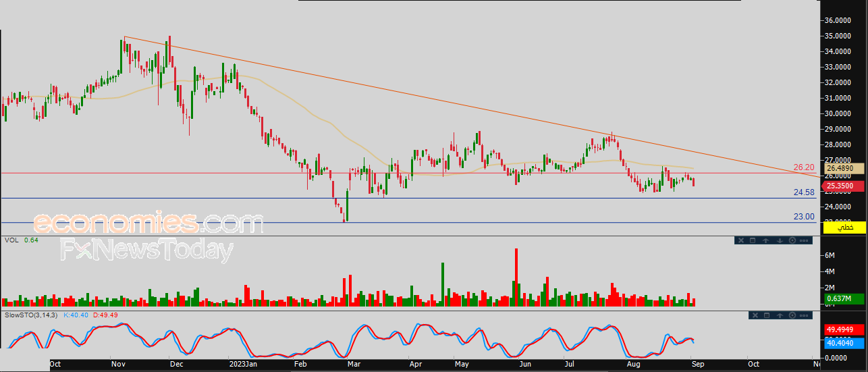Image resolution: width=868 pixels, height=372 pixels.
Task: Click the green 0.637M volume tag
Action: pyautogui.click(x=844, y=299)
